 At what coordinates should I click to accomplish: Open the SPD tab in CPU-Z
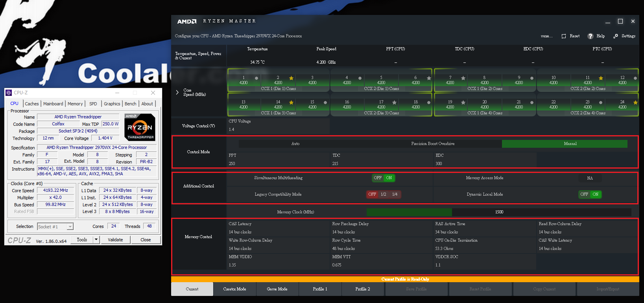93,104
